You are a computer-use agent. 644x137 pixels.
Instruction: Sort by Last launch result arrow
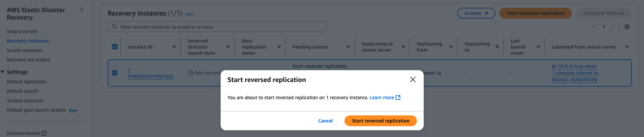click(538, 47)
